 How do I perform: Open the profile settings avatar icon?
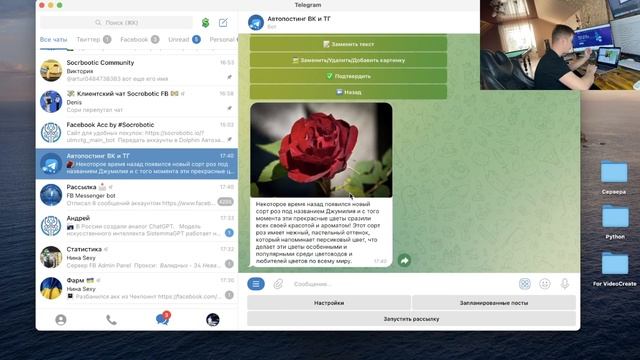(213, 320)
